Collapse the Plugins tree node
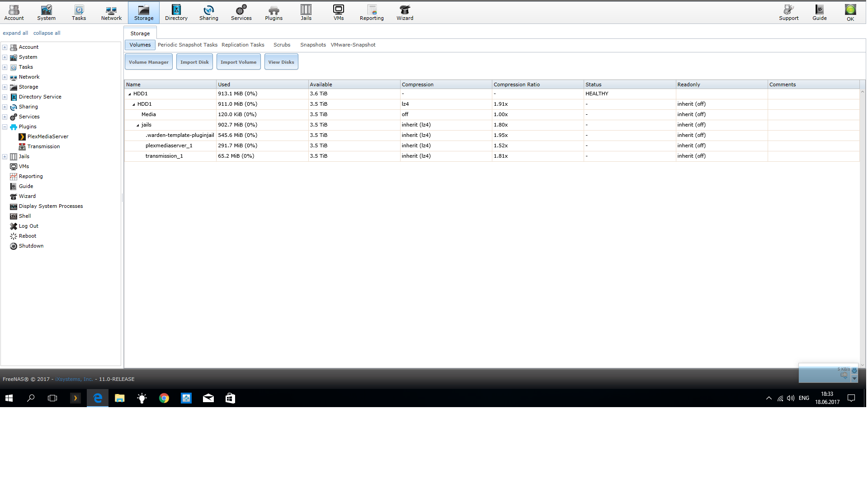Image resolution: width=868 pixels, height=488 pixels. (5, 127)
